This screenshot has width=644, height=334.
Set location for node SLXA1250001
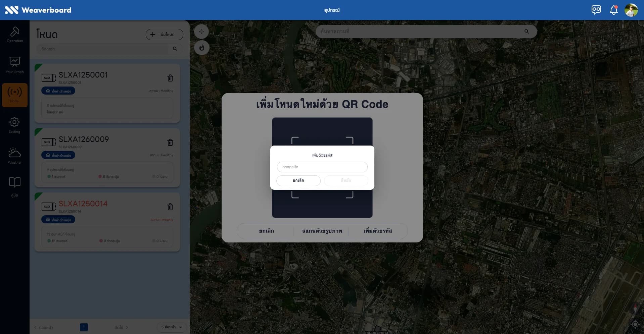(58, 91)
